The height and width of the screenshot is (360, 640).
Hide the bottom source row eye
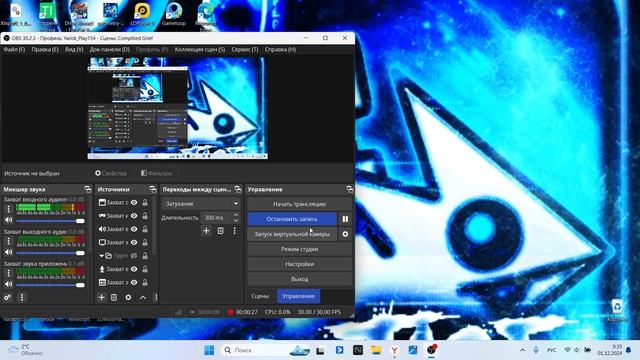coord(134,282)
